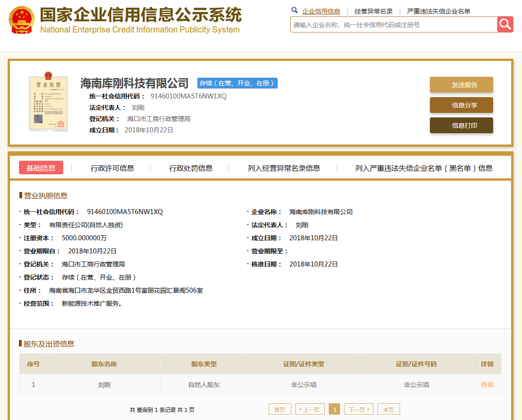This screenshot has width=522, height=420.
Task: Go to next page with 下一页
Action: [359, 410]
